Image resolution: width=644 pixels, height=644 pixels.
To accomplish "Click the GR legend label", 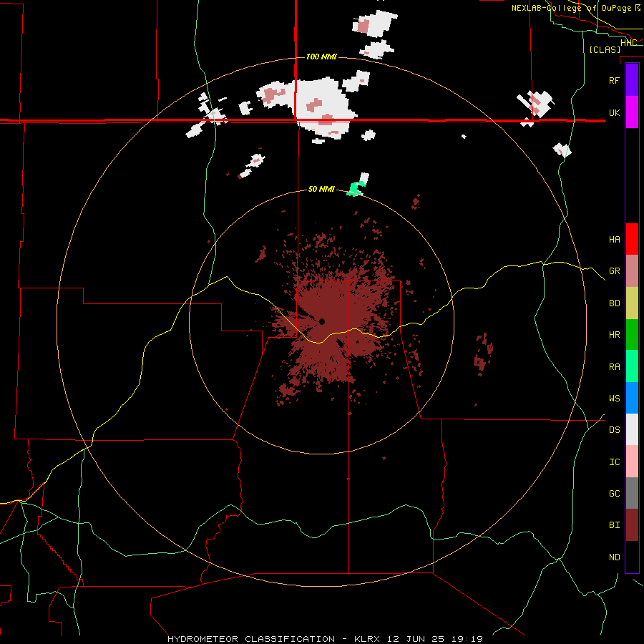I will pos(614,271).
